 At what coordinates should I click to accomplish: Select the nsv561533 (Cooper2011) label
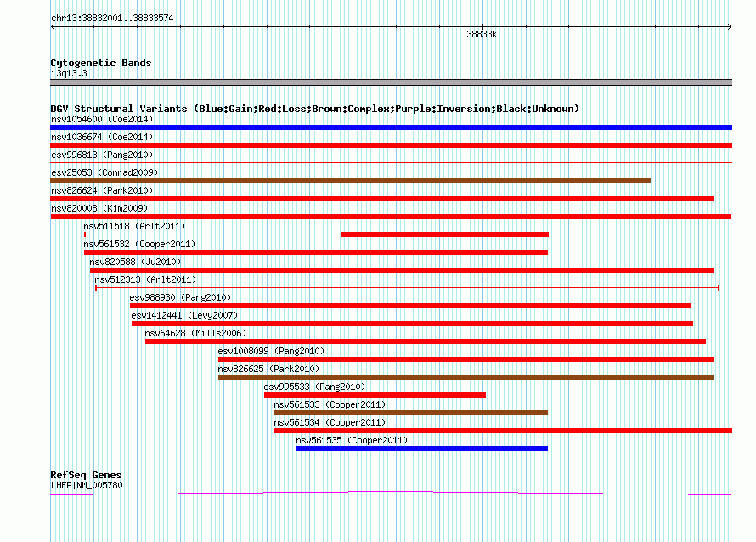[x=330, y=404]
